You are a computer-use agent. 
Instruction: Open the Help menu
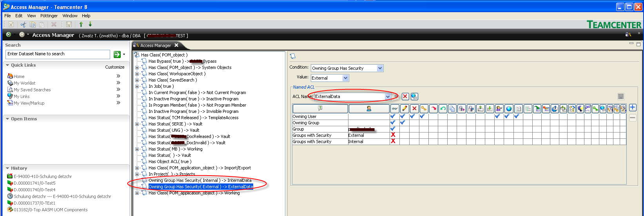click(x=86, y=16)
